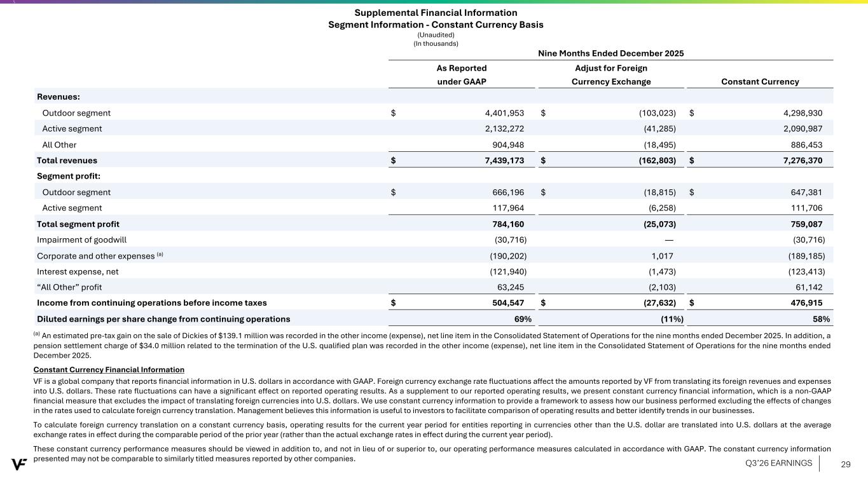Screen dimensions: 868x488
Task: Click the underlined Constant Currency Financial Information heading
Action: tap(108, 369)
